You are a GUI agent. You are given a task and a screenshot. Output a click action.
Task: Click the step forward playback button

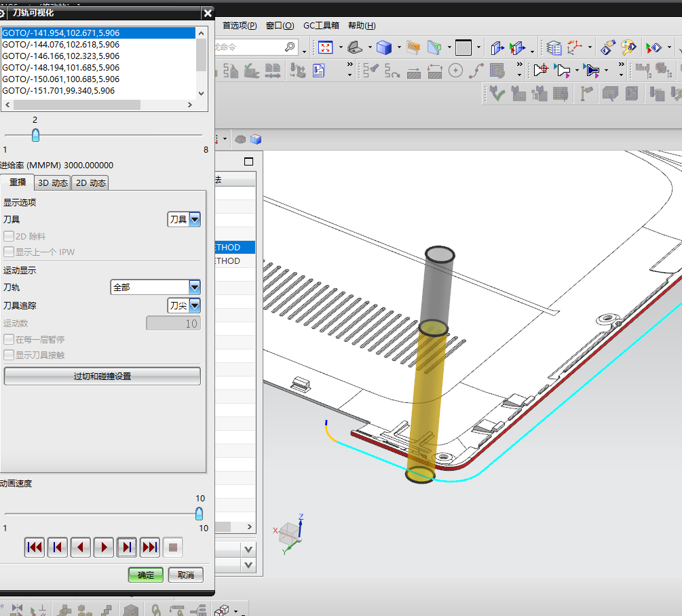pyautogui.click(x=127, y=547)
